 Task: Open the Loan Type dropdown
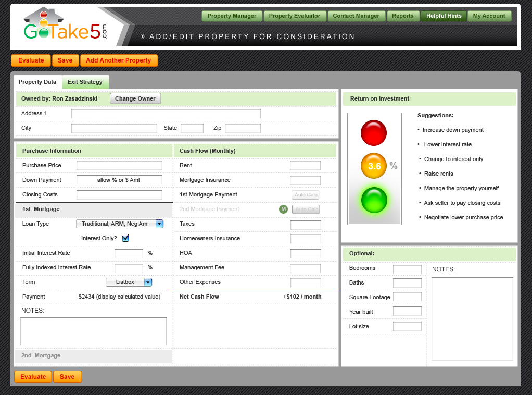120,224
